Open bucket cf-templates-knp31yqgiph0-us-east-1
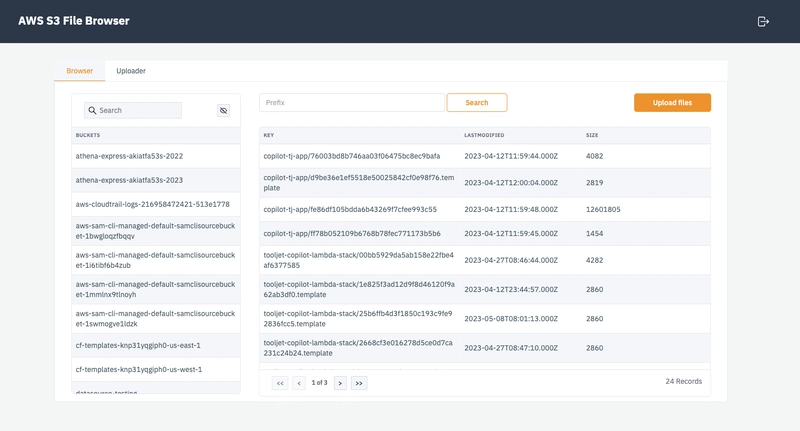Screen dimensions: 800x431 pyautogui.click(x=156, y=345)
